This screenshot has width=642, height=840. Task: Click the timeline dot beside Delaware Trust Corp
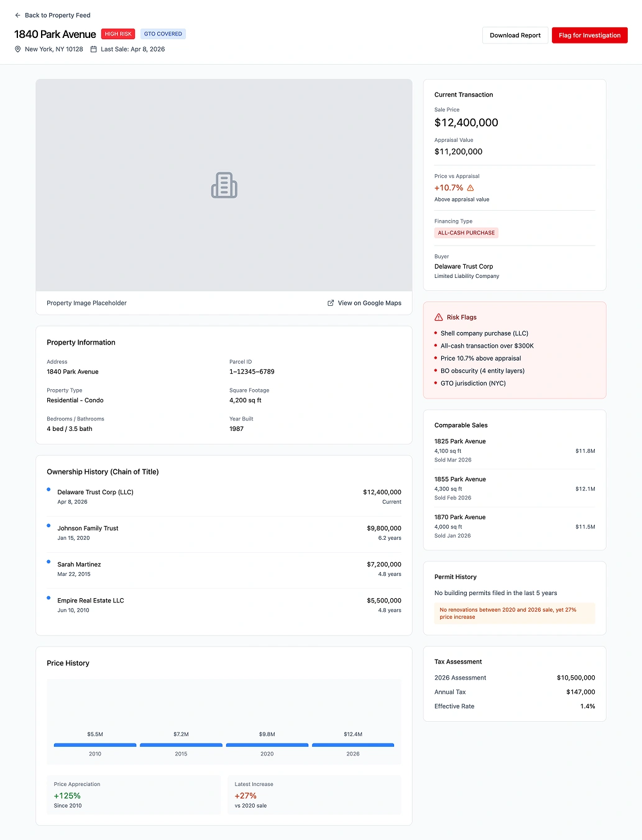coord(48,489)
